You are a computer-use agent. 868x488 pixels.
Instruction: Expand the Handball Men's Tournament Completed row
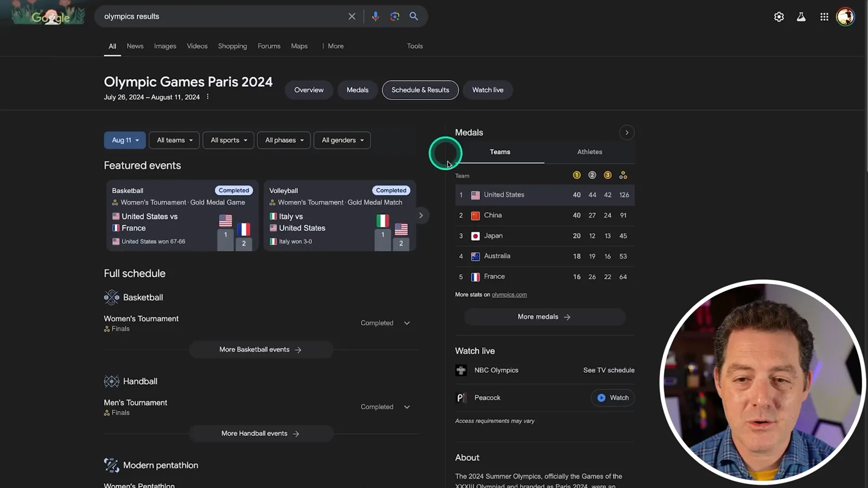tap(407, 407)
